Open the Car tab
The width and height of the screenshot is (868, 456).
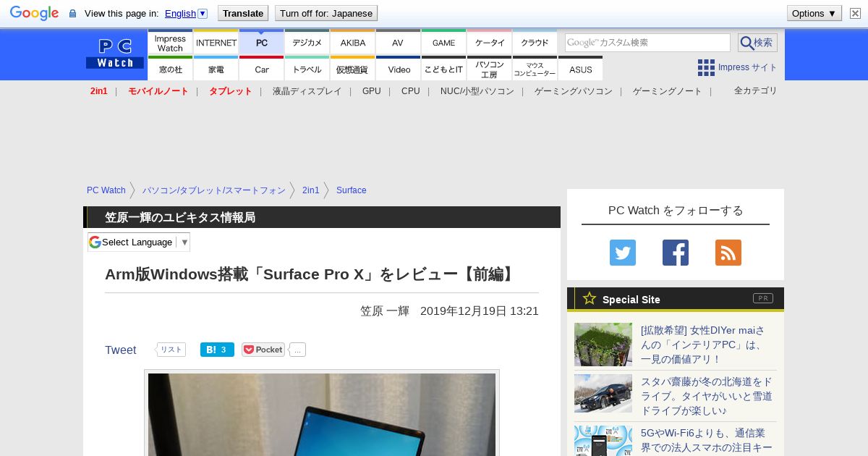coord(262,69)
